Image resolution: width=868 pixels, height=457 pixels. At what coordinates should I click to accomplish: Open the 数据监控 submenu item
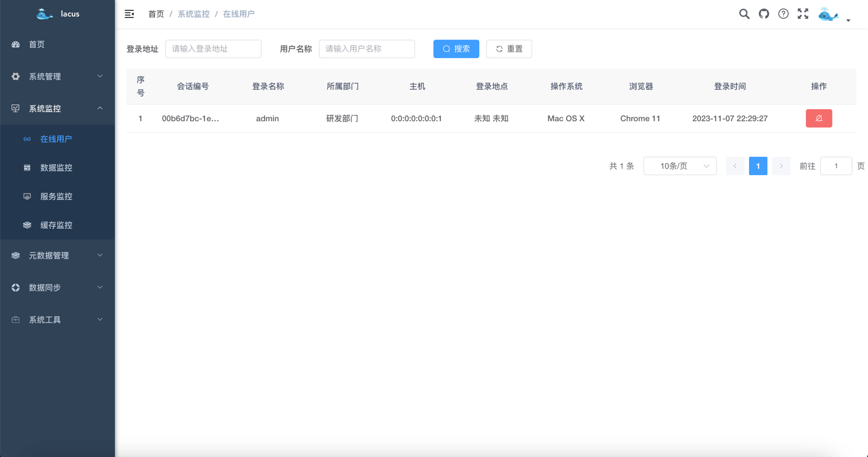point(57,168)
